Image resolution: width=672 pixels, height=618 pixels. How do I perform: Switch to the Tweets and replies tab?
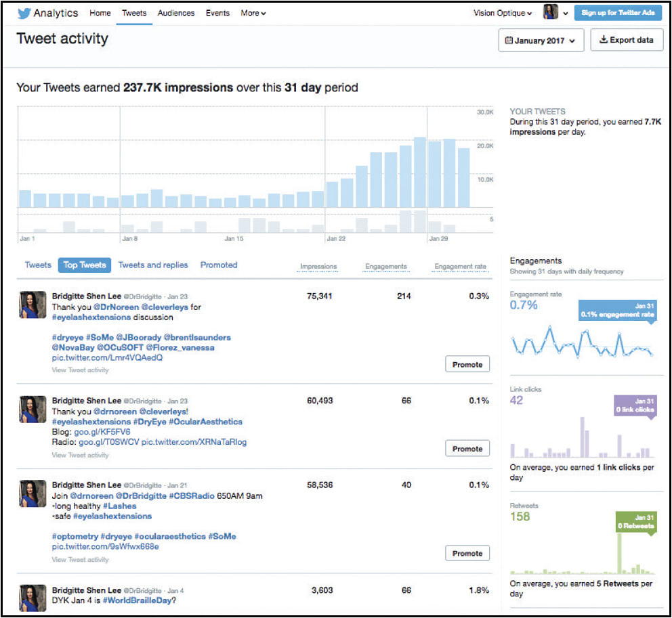pos(153,265)
